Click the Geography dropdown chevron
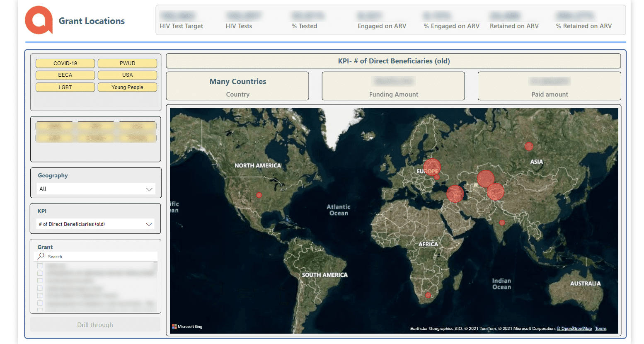 (x=149, y=189)
